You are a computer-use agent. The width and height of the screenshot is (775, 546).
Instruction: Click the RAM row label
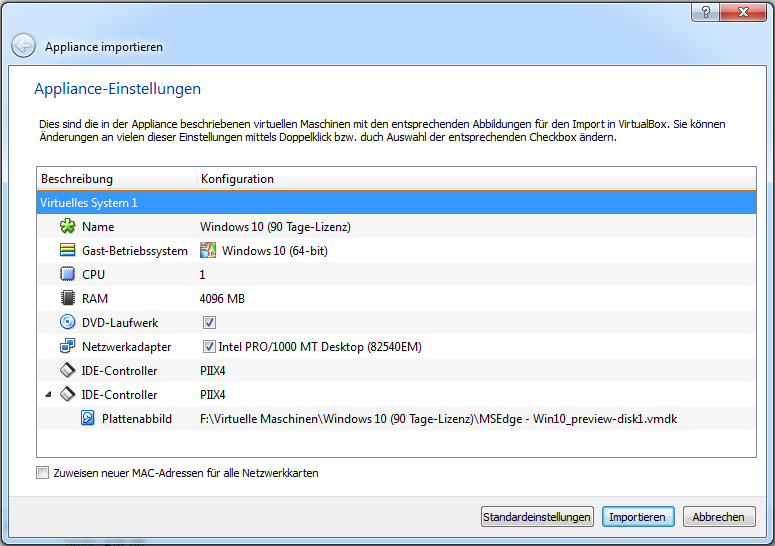[95, 298]
